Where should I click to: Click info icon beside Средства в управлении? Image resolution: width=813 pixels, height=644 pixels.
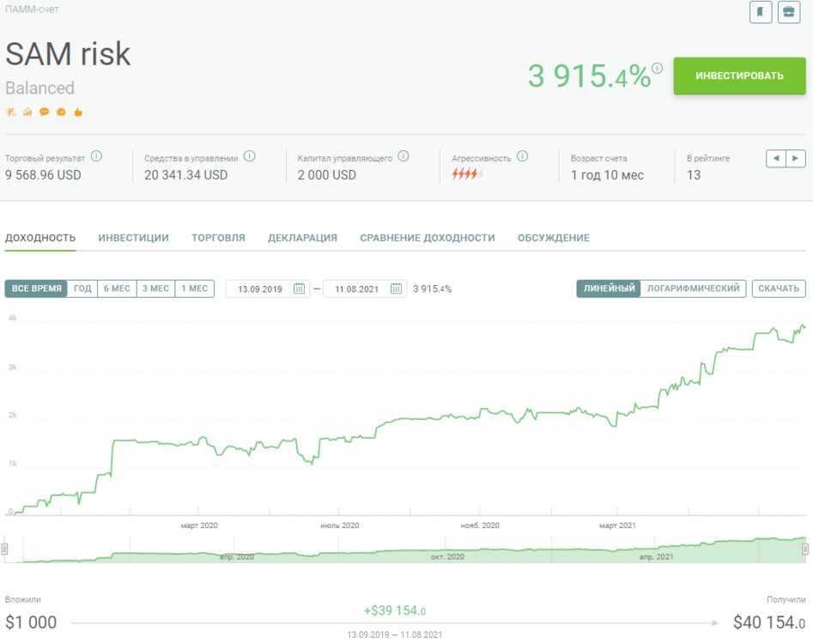click(250, 156)
